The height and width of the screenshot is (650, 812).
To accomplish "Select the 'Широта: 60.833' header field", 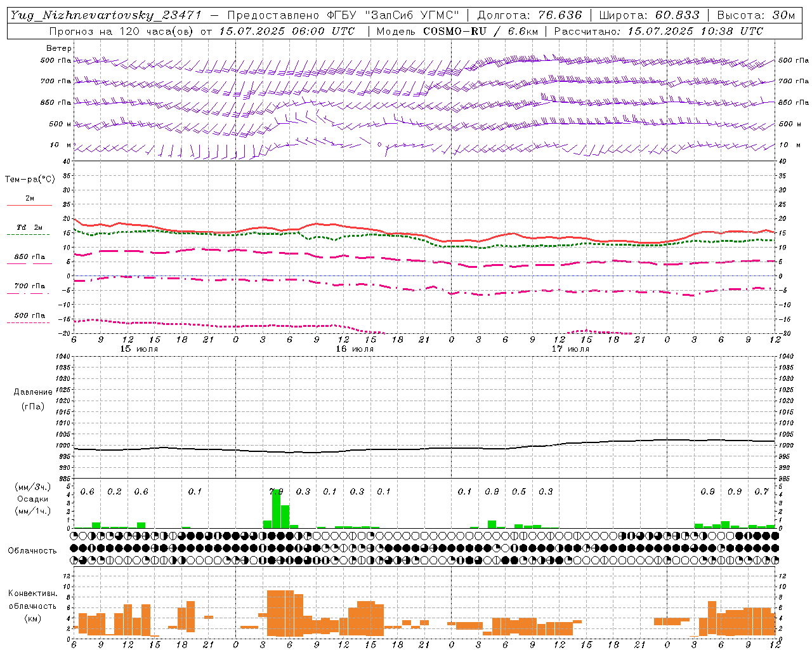I will point(649,15).
